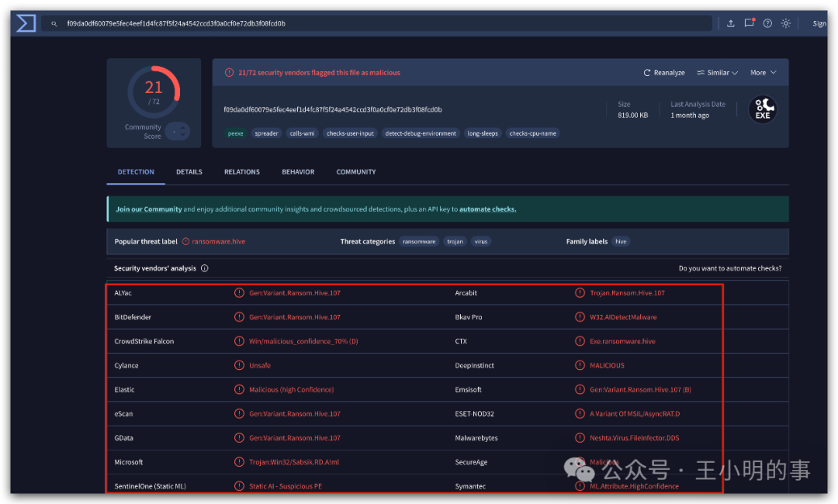Switch to the DETAILS tab
The height and width of the screenshot is (504, 838).
189,172
